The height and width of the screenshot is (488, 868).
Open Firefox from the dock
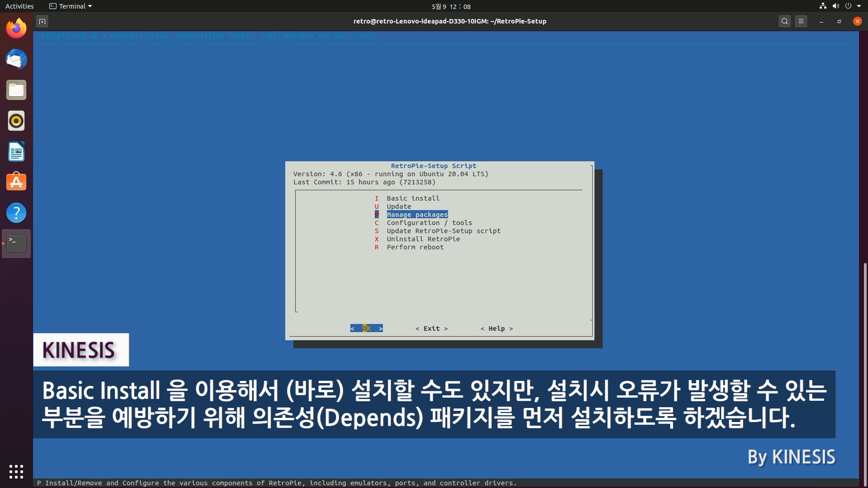tap(16, 29)
